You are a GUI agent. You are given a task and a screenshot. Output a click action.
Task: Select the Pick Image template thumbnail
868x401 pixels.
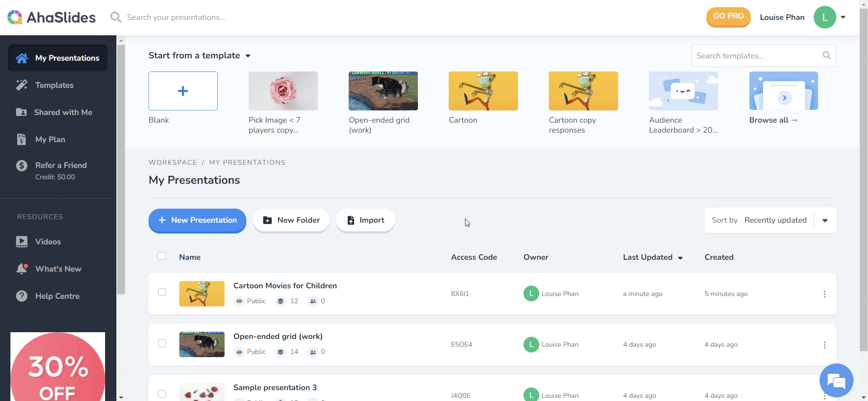[283, 91]
